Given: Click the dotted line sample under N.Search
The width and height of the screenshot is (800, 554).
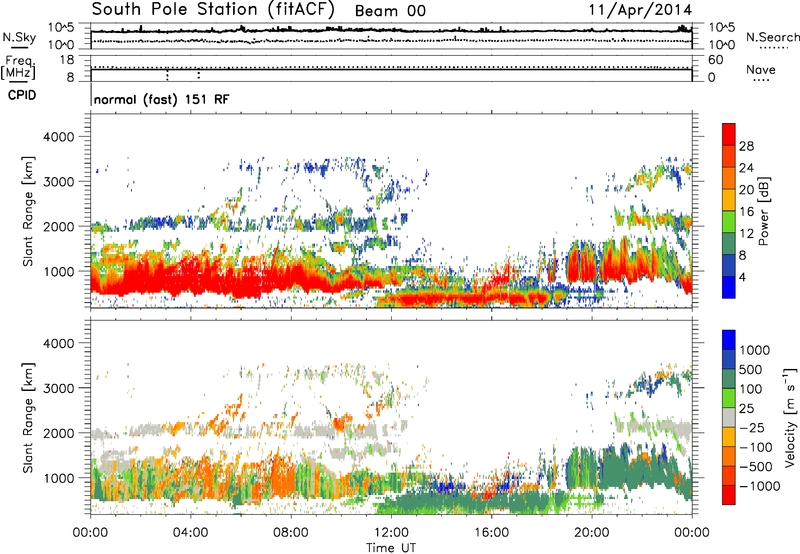Looking at the screenshot, I should (774, 47).
